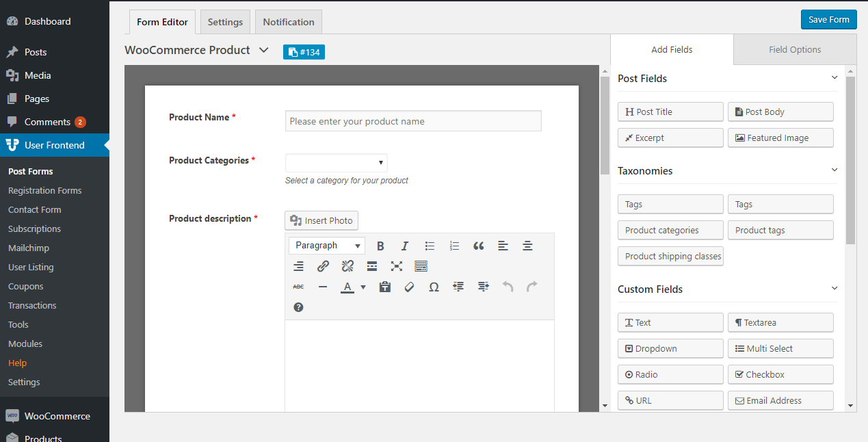868x442 pixels.
Task: Toggle the editor toolbar keyboard icon
Action: pos(421,266)
